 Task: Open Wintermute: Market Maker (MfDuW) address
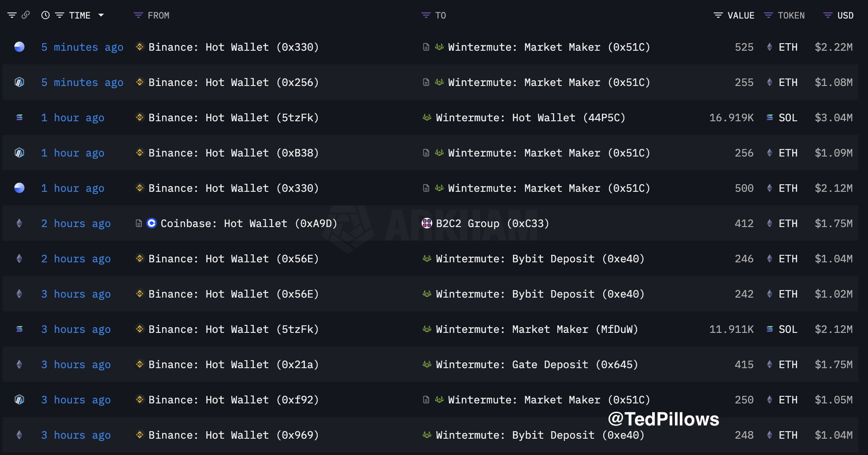point(537,329)
